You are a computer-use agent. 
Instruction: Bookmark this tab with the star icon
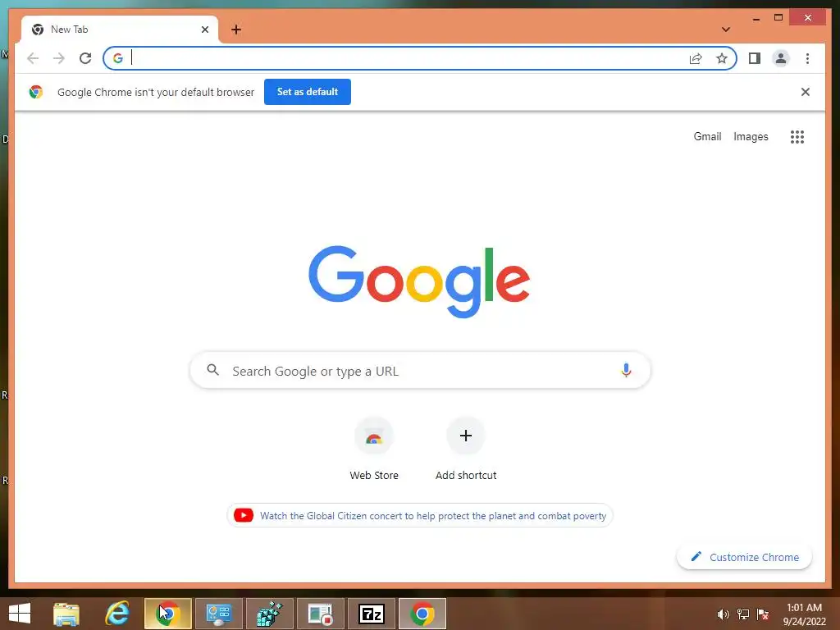click(x=722, y=58)
